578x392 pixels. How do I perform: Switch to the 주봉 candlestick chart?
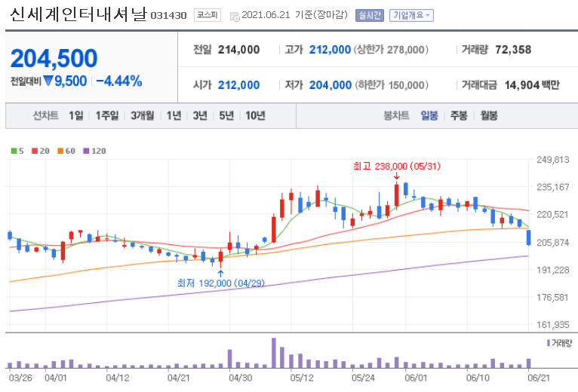459,115
